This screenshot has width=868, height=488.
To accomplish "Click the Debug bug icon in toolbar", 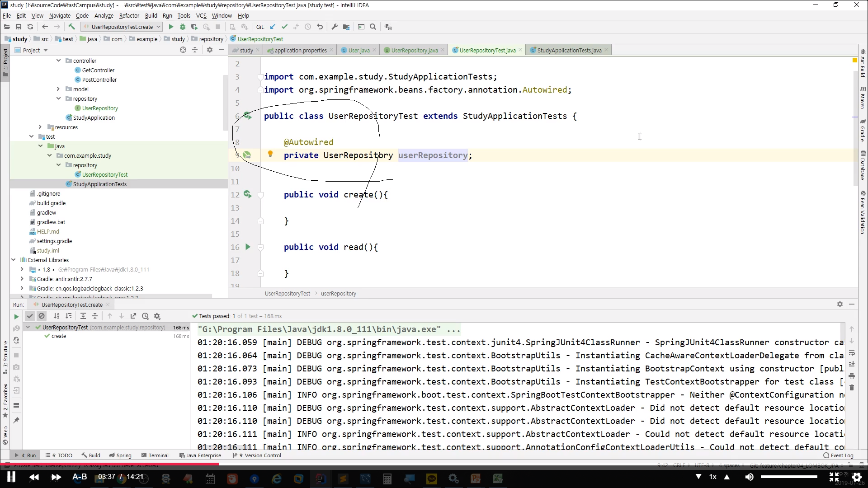I will 183,27.
